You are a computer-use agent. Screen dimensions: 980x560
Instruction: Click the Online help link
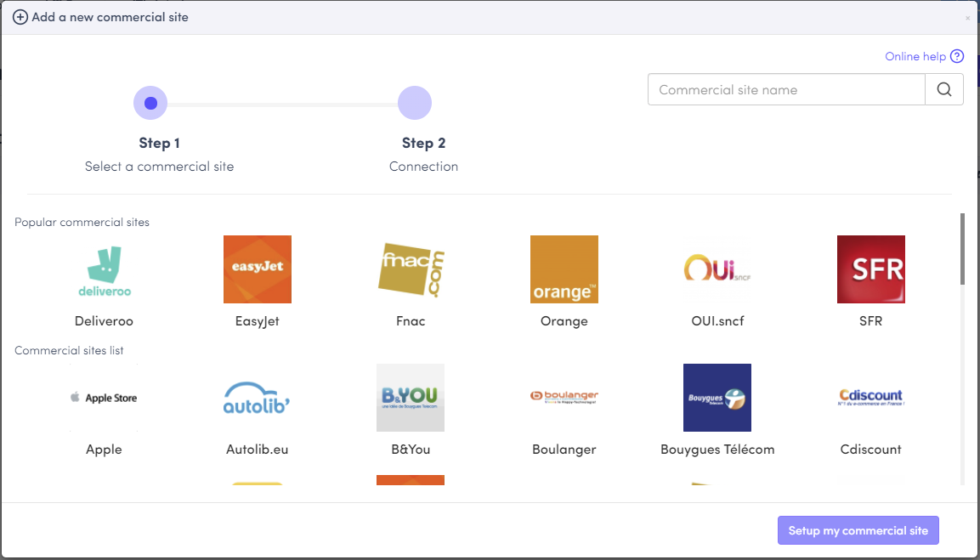(915, 56)
